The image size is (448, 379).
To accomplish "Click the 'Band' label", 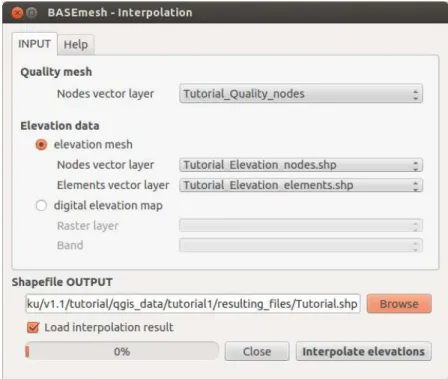I will point(70,245).
